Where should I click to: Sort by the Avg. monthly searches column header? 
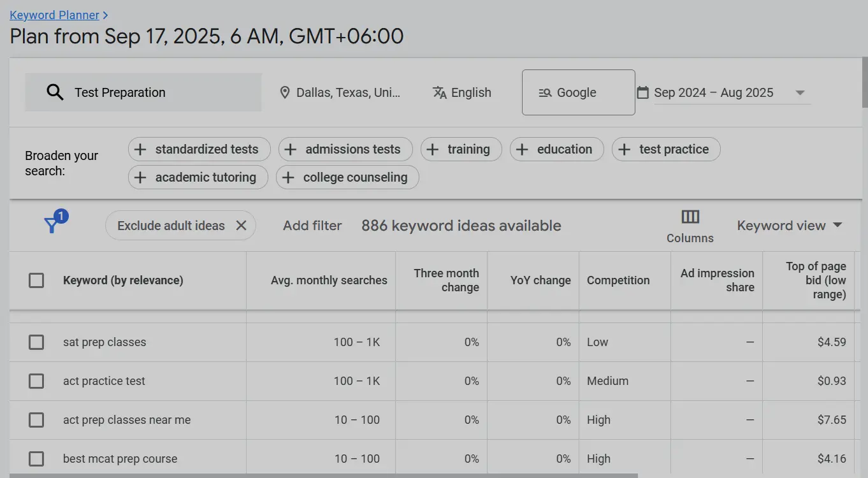click(329, 280)
